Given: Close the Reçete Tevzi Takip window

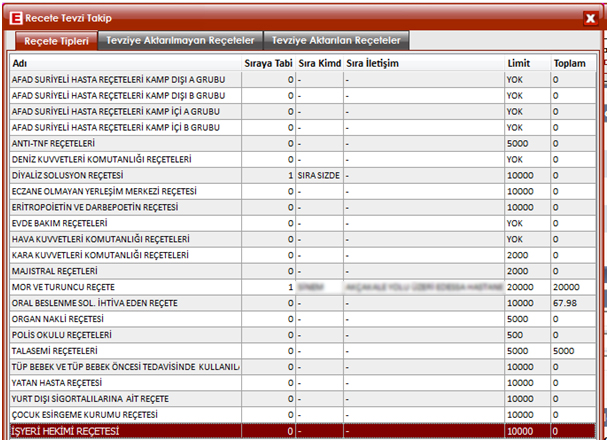Looking at the screenshot, I should (x=590, y=18).
